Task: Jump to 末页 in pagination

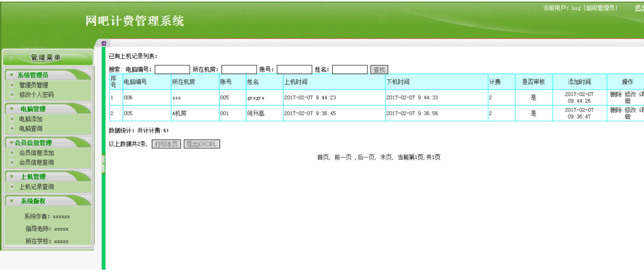Action: pos(386,157)
